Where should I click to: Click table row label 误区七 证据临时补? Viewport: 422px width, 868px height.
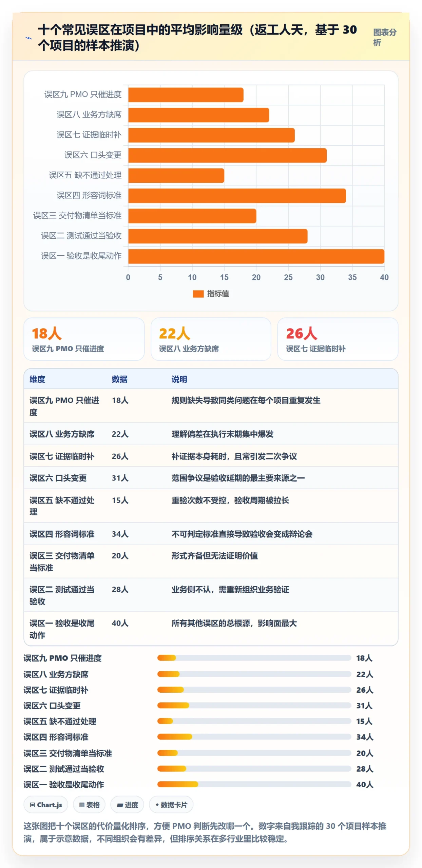62,456
